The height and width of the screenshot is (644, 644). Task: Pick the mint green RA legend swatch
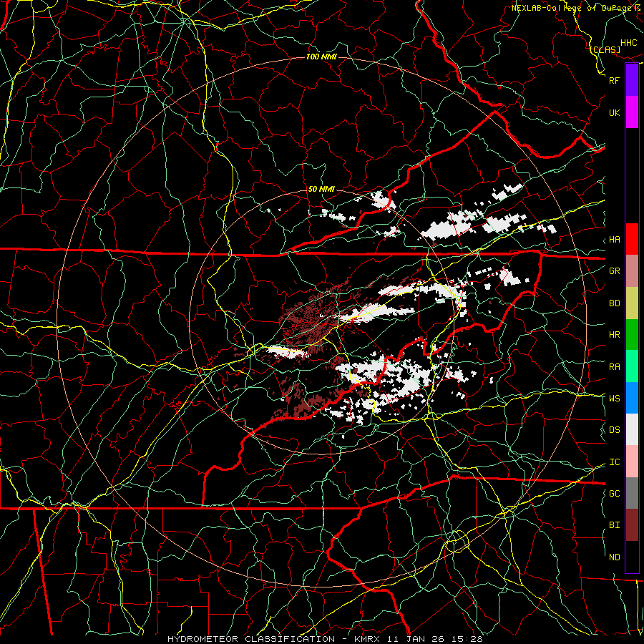[x=632, y=366]
